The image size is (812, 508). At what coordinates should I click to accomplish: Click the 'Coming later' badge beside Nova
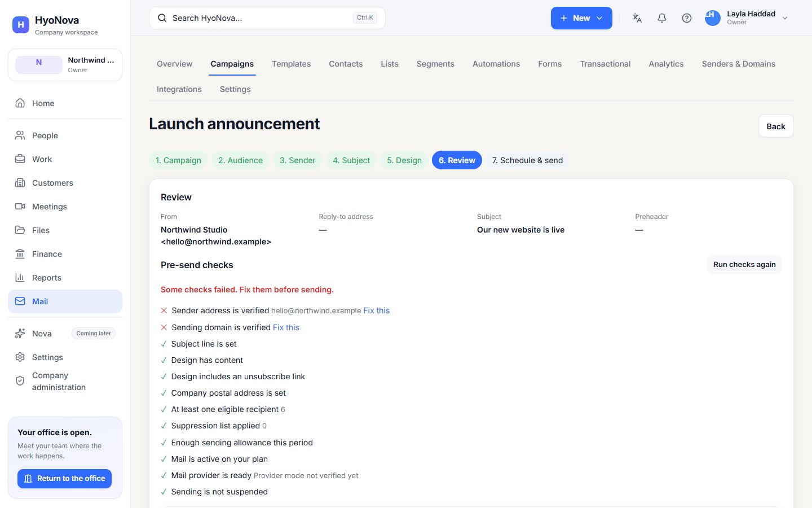coord(94,334)
